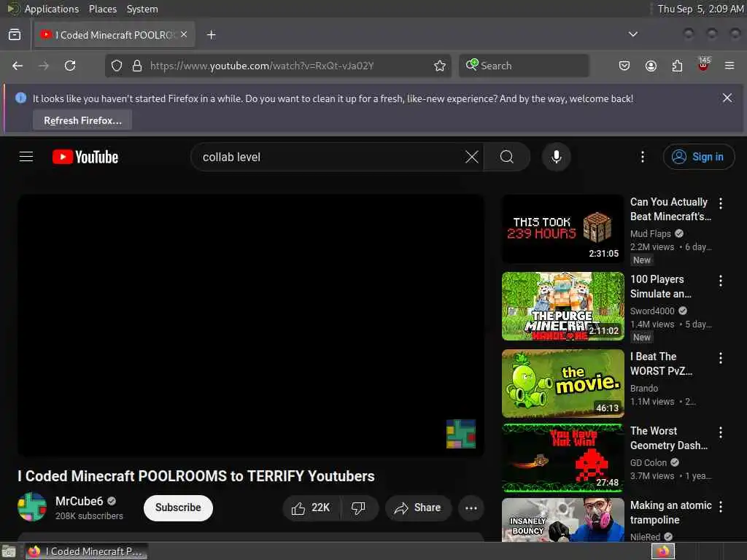Click channel watermark in video corner
747x560 pixels.
461,433
